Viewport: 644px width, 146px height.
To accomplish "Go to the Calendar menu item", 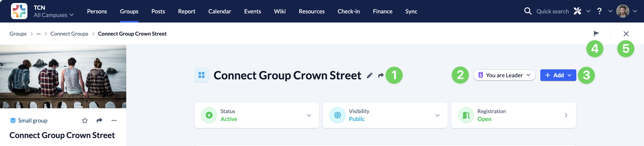I will (x=220, y=11).
